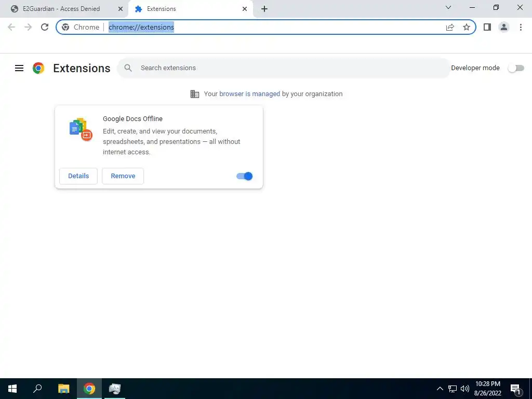This screenshot has height=399, width=532.
Task: Click the magnifier icon in the extensions search box
Action: click(x=128, y=68)
